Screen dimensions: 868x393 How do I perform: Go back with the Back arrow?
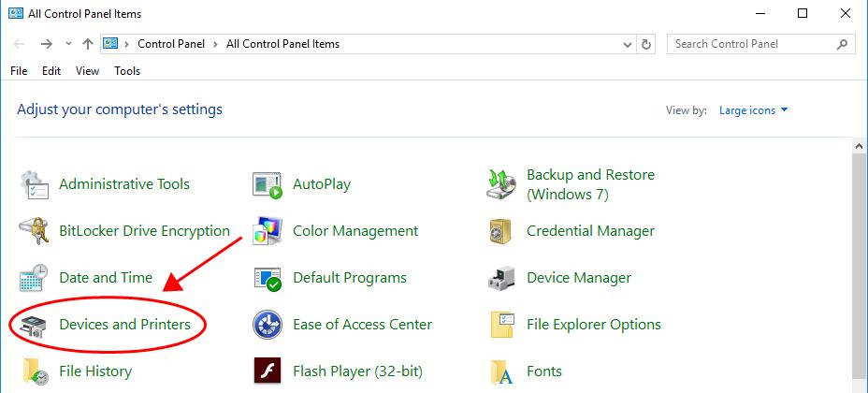point(19,44)
